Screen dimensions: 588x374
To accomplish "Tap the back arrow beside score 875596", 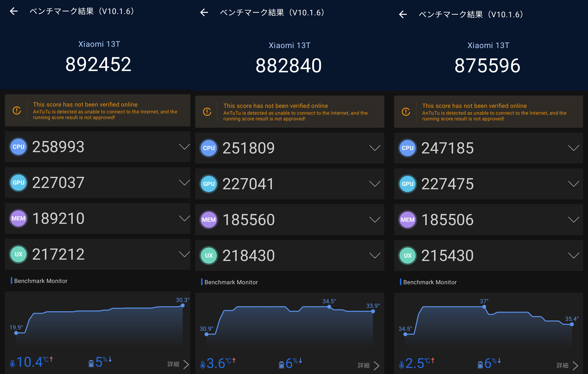I will [x=403, y=14].
